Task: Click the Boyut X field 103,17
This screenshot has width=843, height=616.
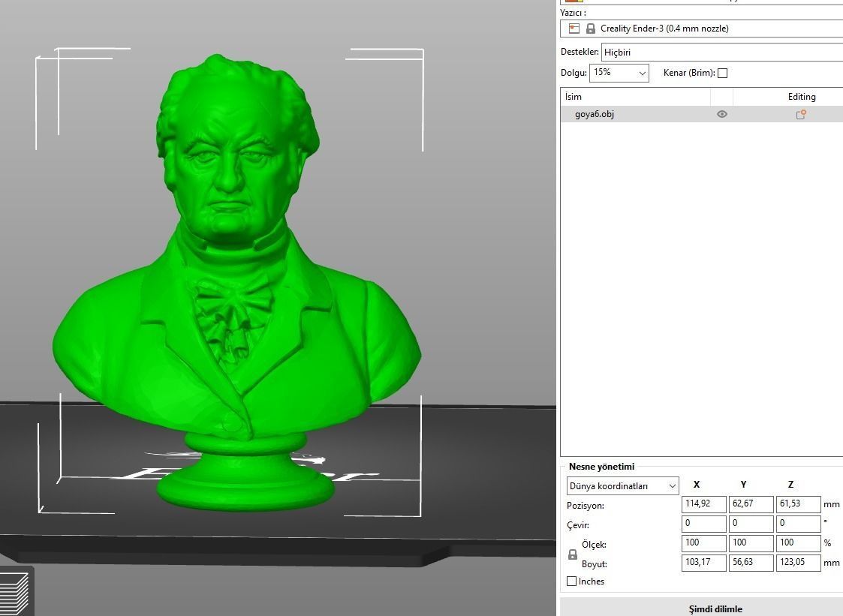Action: [704, 563]
